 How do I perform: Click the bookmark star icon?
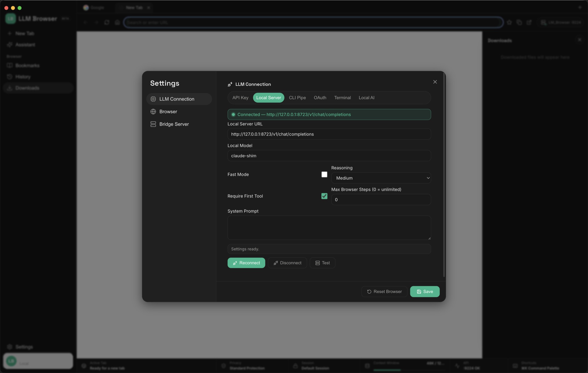click(509, 22)
